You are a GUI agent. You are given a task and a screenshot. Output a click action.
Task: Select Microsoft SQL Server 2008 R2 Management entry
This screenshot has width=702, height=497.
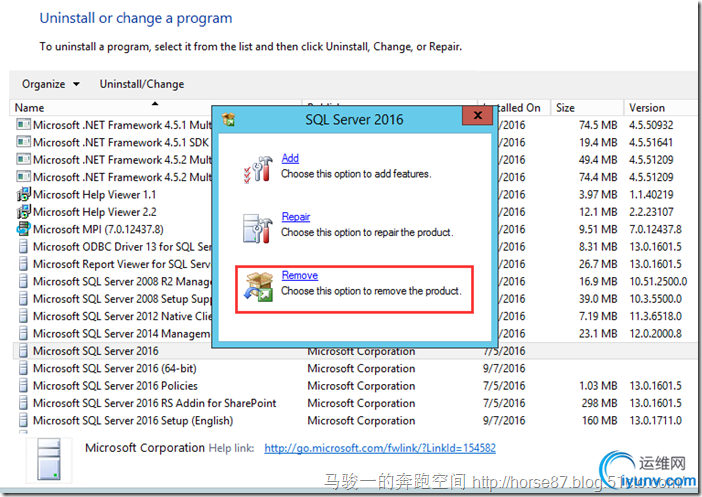tap(122, 282)
